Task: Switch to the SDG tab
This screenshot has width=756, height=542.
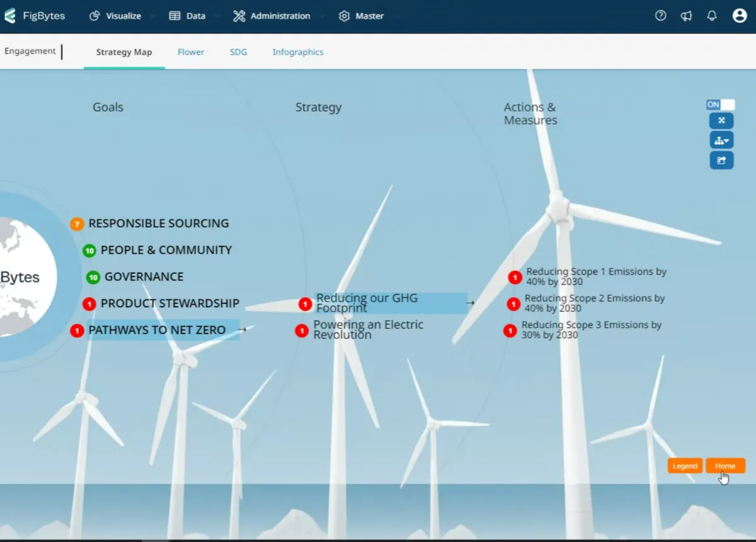Action: [238, 52]
